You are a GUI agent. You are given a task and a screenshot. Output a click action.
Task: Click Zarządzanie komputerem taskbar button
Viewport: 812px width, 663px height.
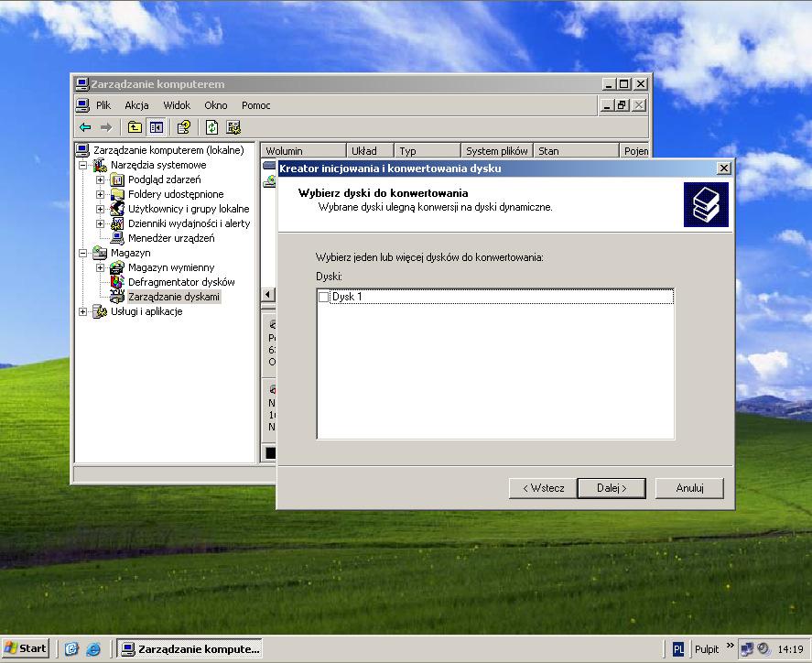point(189,648)
